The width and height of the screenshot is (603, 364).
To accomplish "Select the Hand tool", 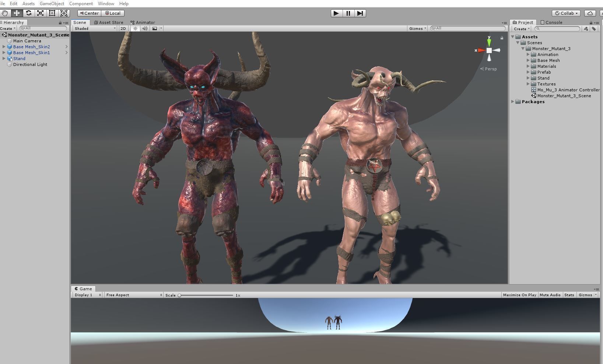I will coord(5,13).
